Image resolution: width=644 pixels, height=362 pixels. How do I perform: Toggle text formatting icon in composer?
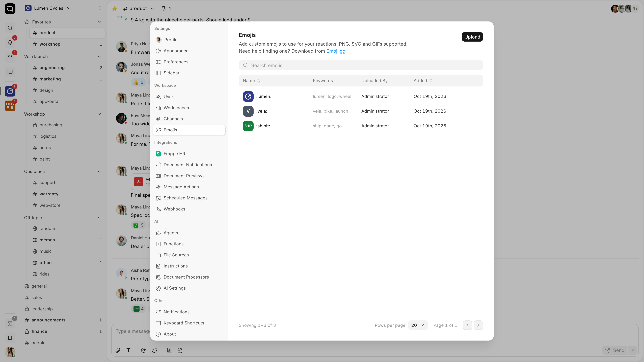(128, 350)
